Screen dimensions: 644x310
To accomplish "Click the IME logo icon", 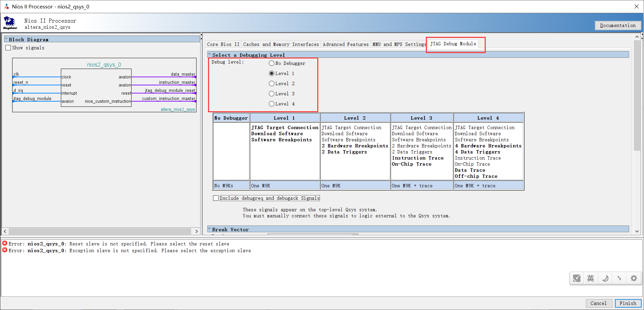I will point(577,278).
